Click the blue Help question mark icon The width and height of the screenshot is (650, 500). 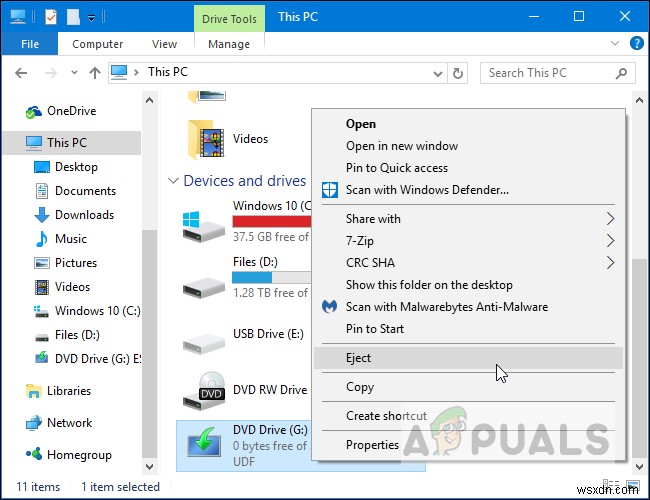[636, 43]
